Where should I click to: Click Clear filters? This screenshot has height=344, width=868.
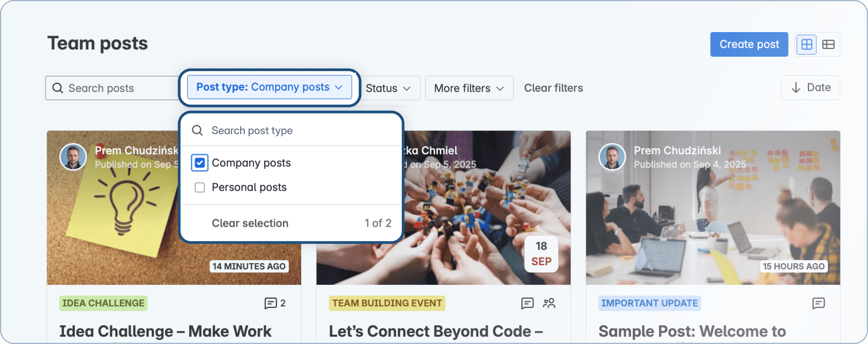coord(553,88)
